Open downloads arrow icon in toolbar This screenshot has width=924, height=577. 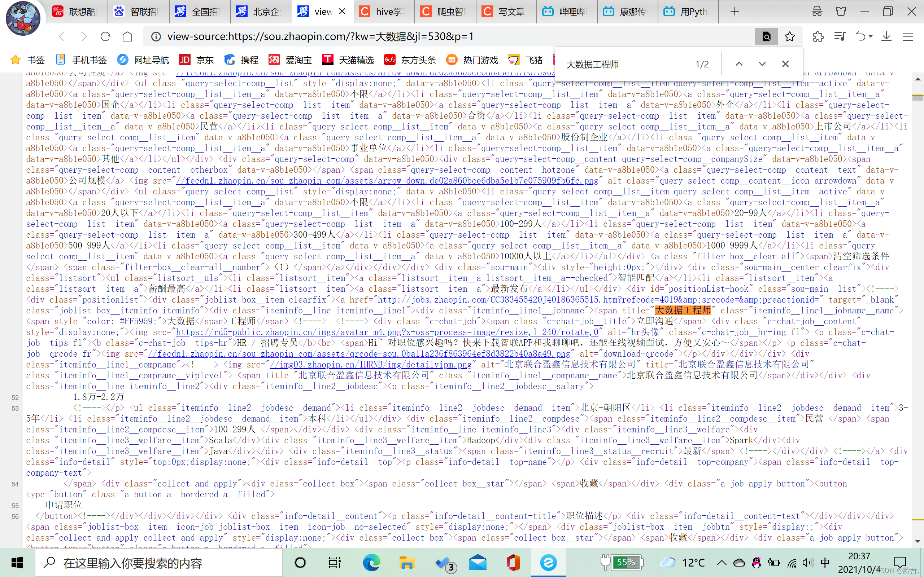click(x=886, y=37)
